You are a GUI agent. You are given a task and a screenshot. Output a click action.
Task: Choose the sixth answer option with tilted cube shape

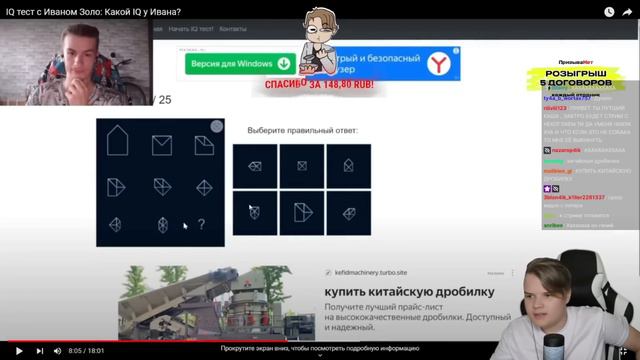point(349,213)
